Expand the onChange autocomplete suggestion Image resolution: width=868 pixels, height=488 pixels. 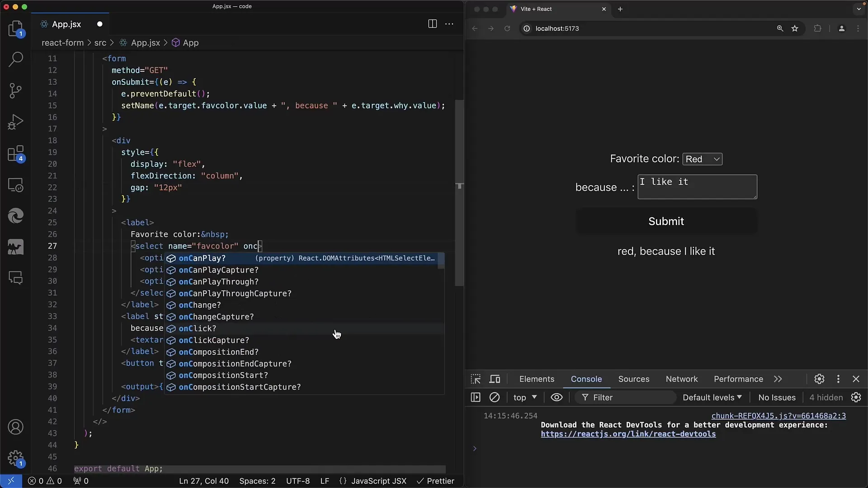coord(200,305)
